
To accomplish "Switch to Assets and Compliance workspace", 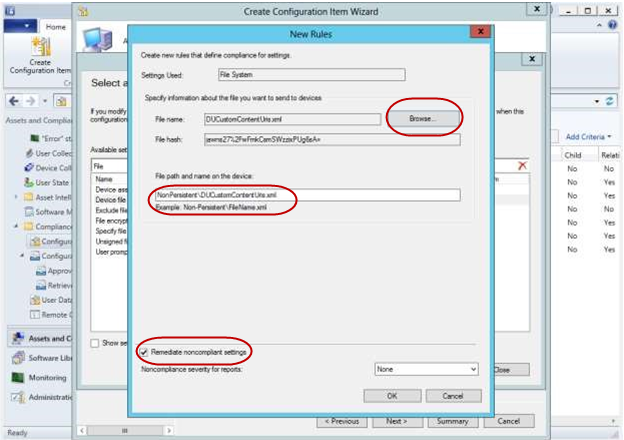I will [x=40, y=339].
